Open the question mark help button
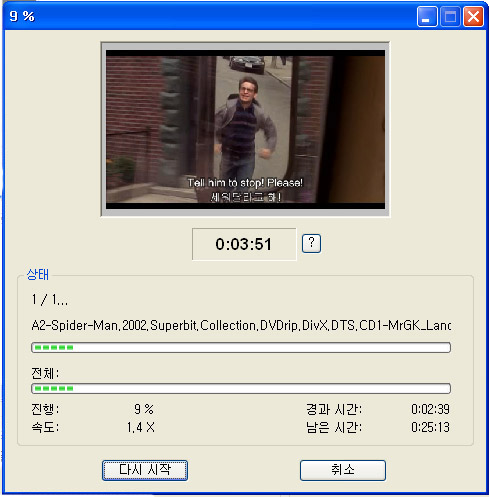489x497 pixels. [311, 243]
